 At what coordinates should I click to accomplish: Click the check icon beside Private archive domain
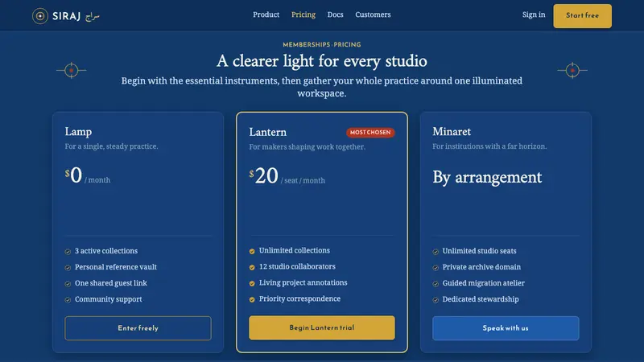pyautogui.click(x=436, y=268)
